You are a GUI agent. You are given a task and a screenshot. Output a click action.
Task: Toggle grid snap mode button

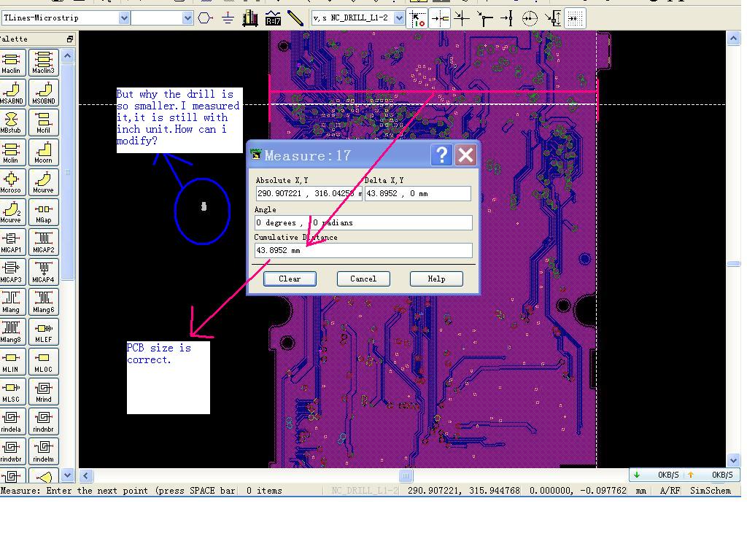point(575,18)
